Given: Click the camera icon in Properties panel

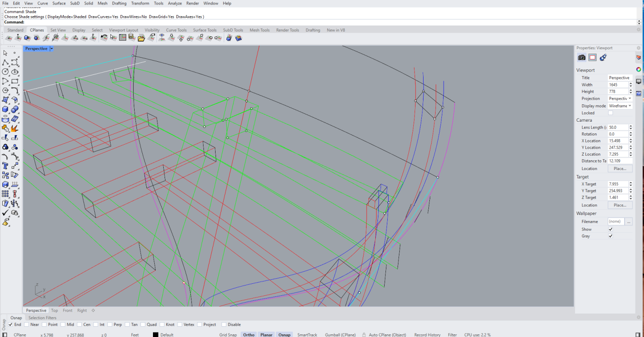Looking at the screenshot, I should coord(581,57).
